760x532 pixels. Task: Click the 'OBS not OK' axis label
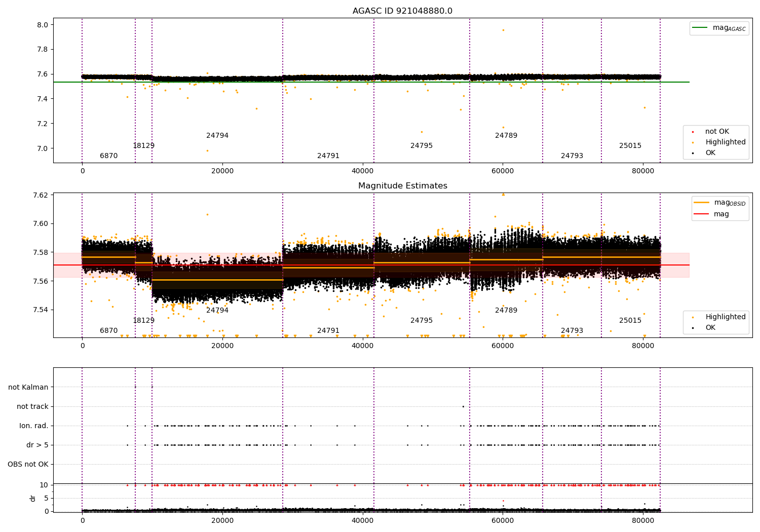pyautogui.click(x=28, y=464)
